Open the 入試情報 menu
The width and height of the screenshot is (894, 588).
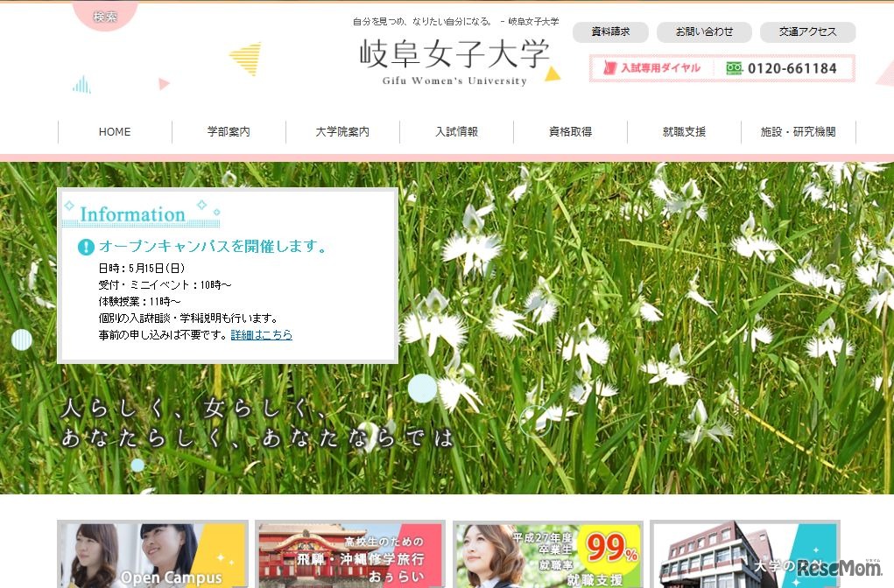456,131
